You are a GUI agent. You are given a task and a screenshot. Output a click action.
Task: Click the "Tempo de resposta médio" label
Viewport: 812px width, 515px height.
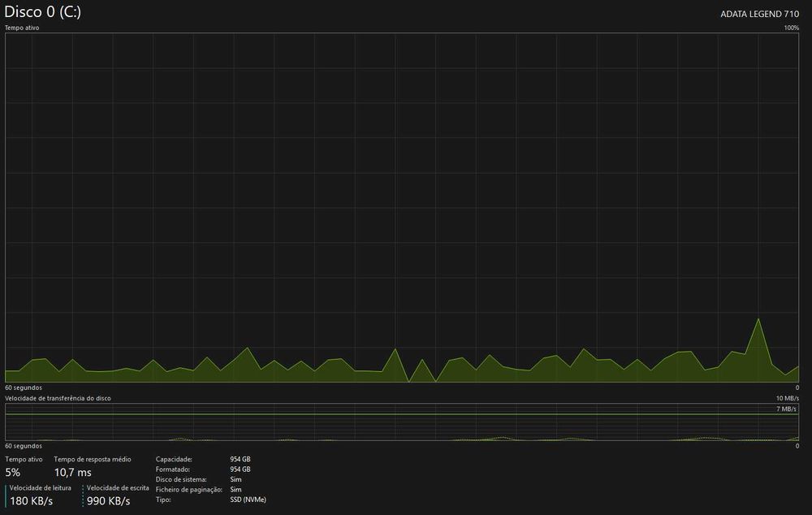[93, 459]
